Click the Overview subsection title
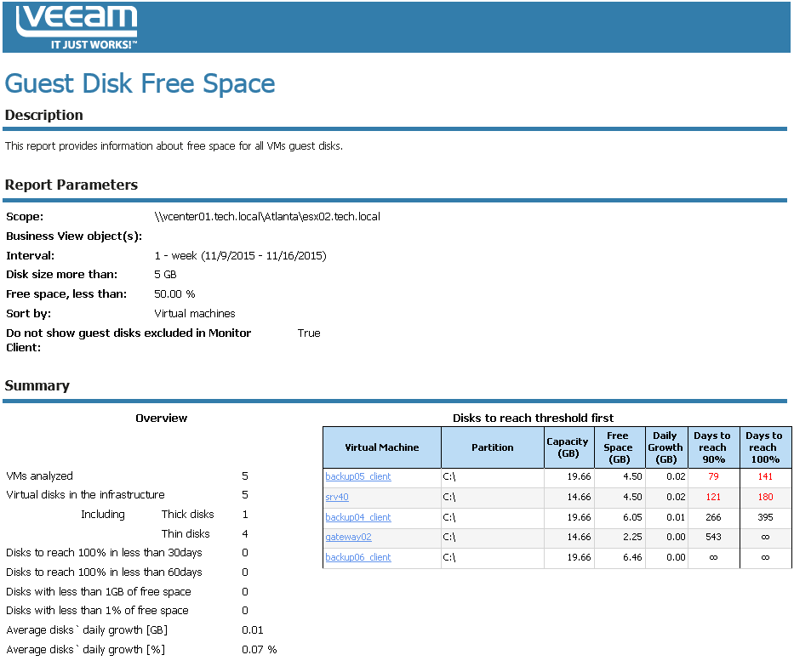The image size is (794, 672). 161,418
